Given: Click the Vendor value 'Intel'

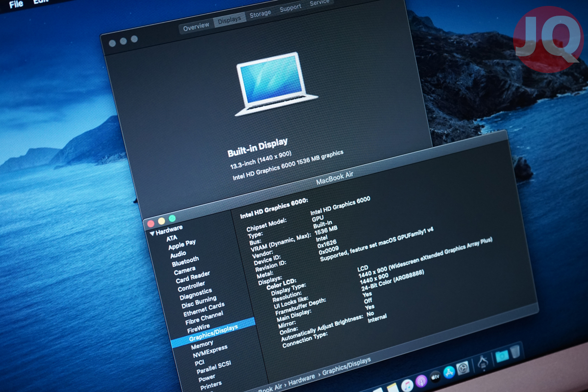Looking at the screenshot, I should tap(322, 239).
